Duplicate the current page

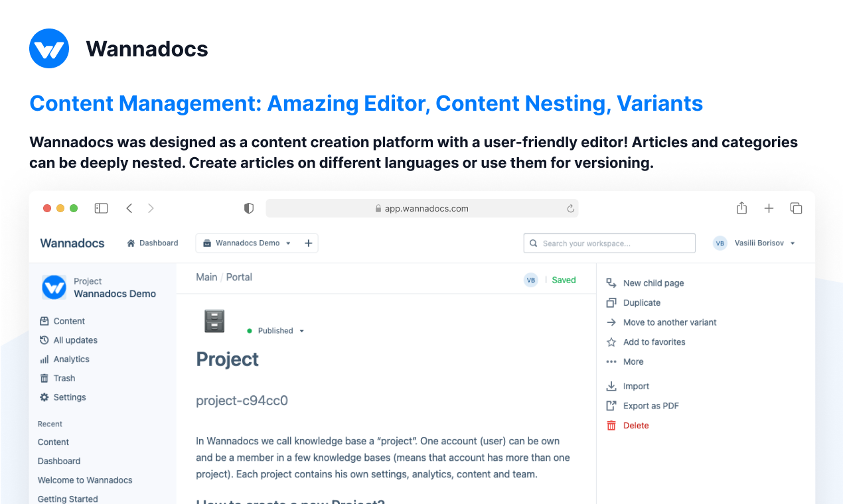633,303
